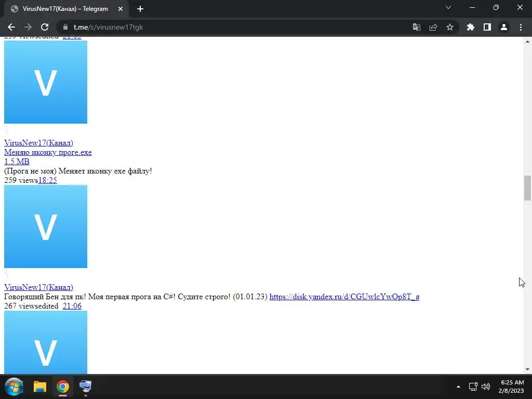Share this page icon in address bar
The height and width of the screenshot is (399, 532).
[433, 27]
